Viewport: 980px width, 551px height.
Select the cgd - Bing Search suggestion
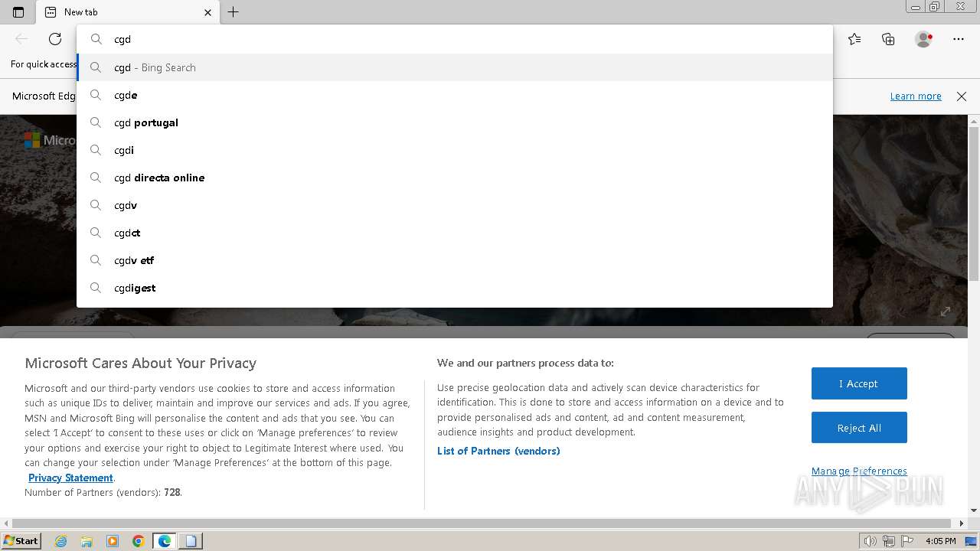coord(455,67)
